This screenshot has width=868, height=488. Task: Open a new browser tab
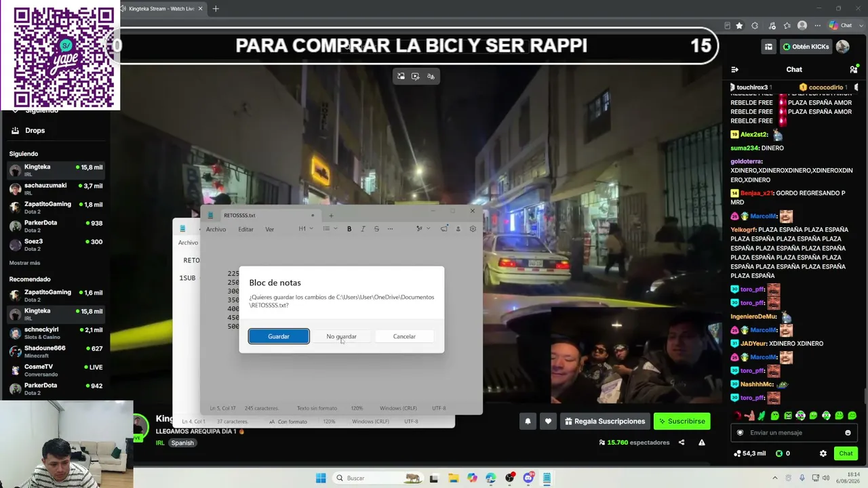coord(216,9)
